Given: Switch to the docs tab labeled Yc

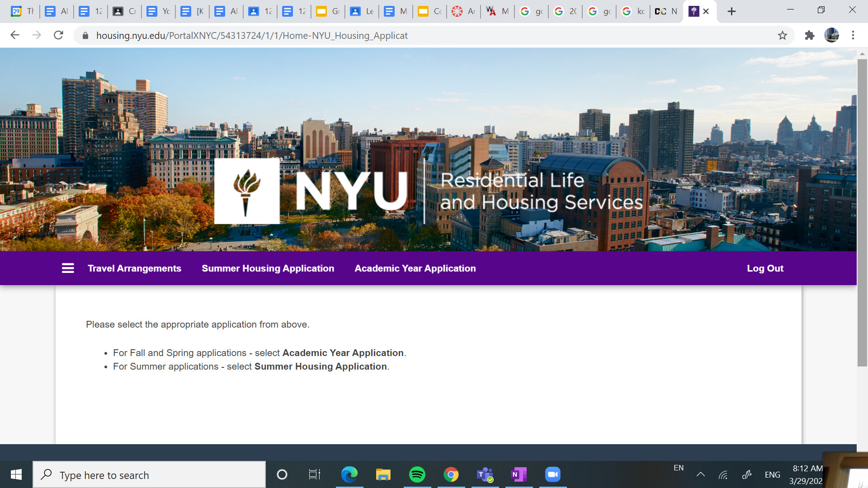Looking at the screenshot, I should (x=158, y=11).
